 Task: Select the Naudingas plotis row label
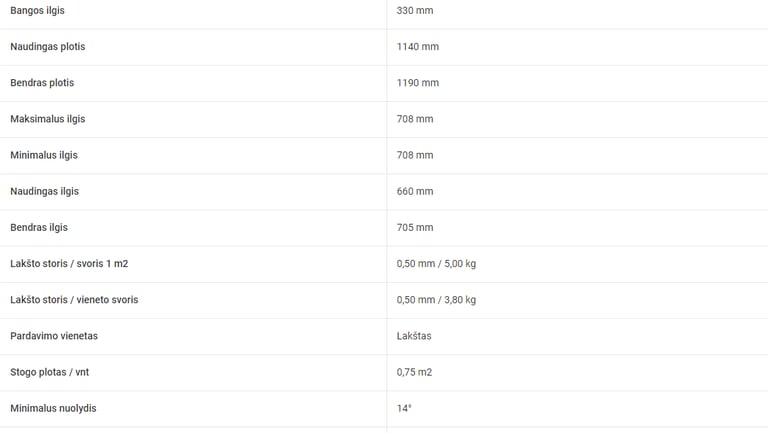coord(48,47)
